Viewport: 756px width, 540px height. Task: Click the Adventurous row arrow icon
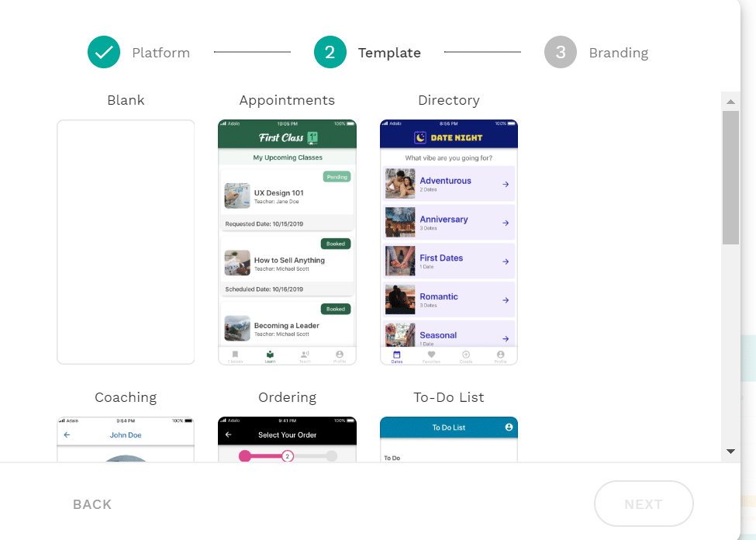point(506,185)
